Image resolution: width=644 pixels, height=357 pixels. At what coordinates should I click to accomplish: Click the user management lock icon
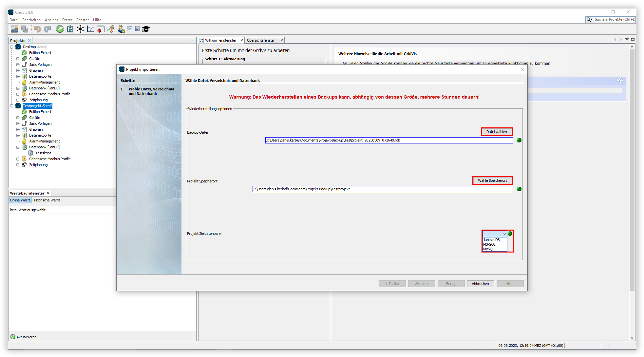point(121,29)
